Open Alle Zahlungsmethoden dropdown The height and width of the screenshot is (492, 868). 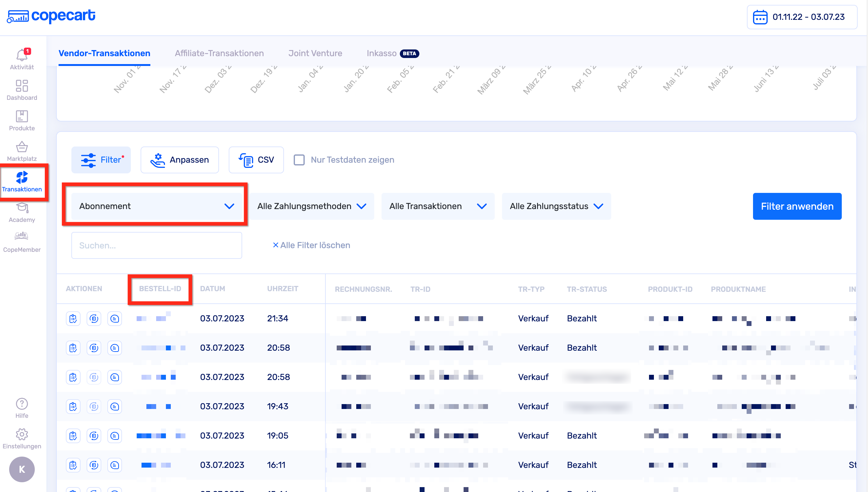pyautogui.click(x=311, y=206)
